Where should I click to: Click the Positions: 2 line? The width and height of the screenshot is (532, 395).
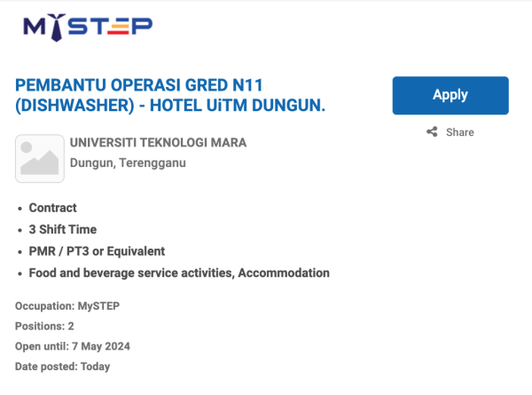(44, 326)
